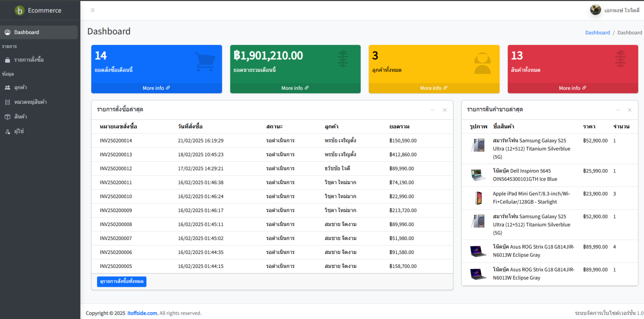Click the date 16/02/2025 01:46:38

(x=201, y=182)
